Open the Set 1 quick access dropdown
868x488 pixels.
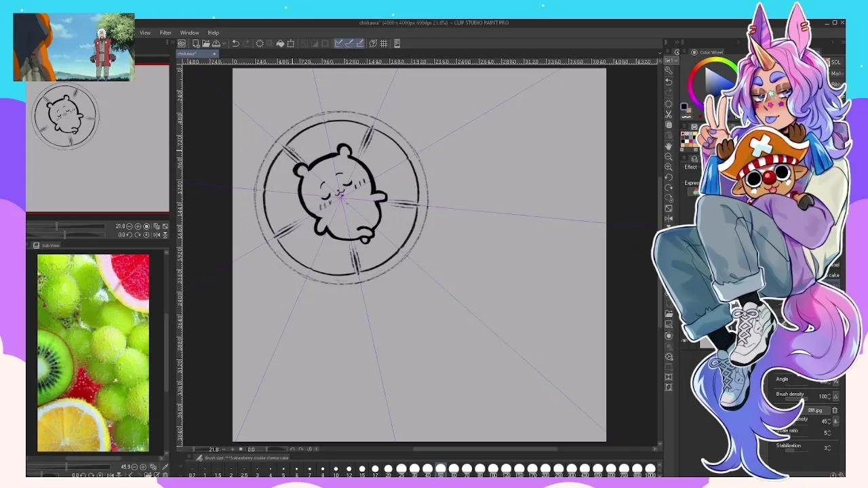click(671, 60)
